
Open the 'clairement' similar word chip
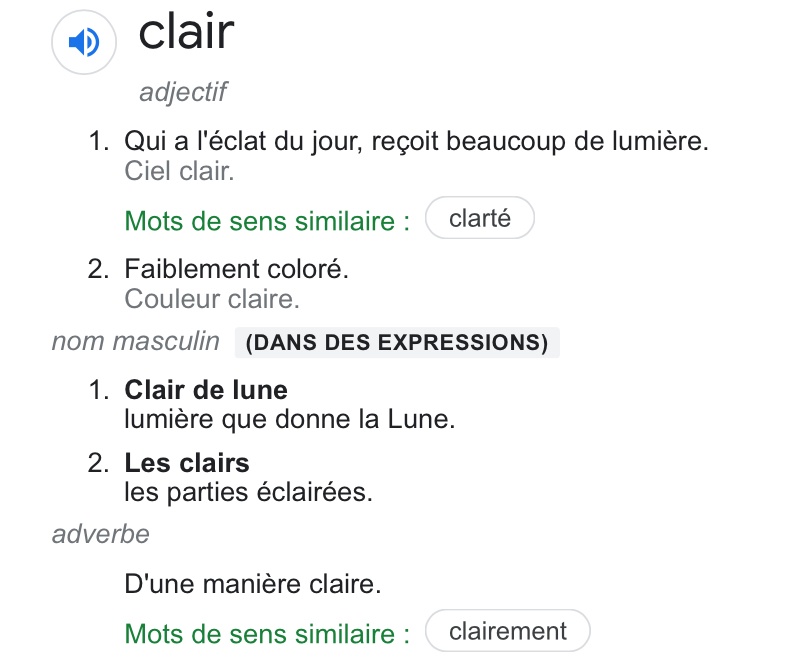pyautogui.click(x=507, y=631)
